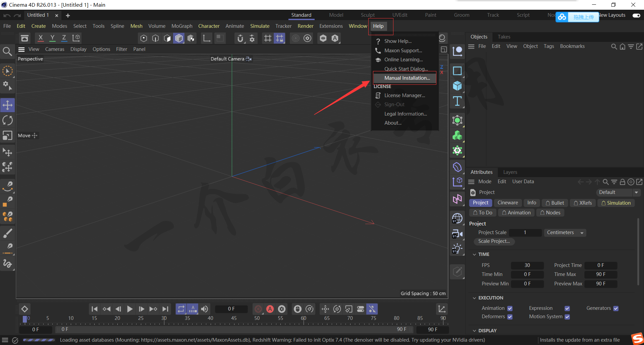Click the Scale Project button
Image resolution: width=644 pixels, height=345 pixels.
pos(494,241)
